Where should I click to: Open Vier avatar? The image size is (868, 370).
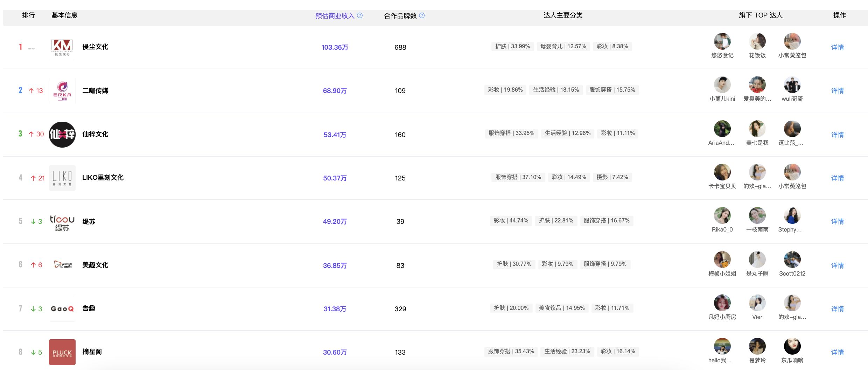tap(757, 303)
